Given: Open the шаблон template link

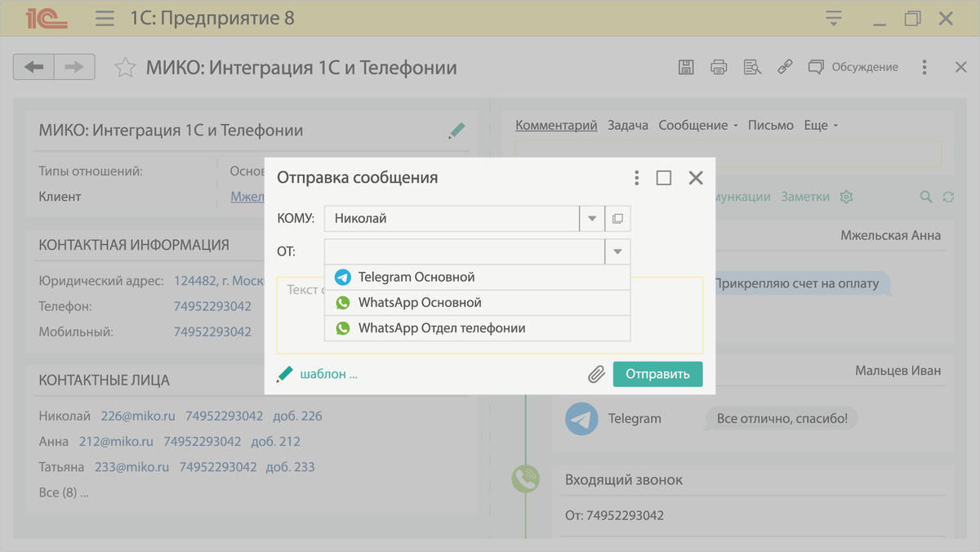Looking at the screenshot, I should tap(329, 375).
